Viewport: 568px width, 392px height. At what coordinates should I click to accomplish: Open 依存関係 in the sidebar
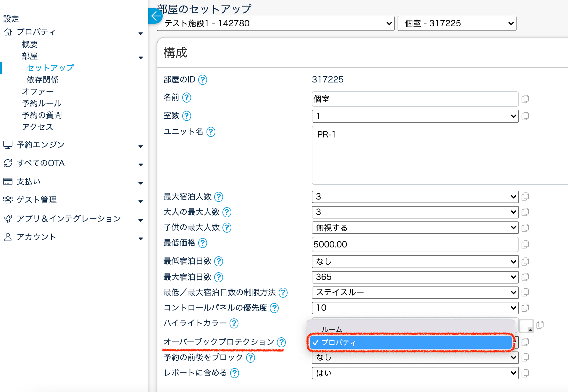(43, 80)
